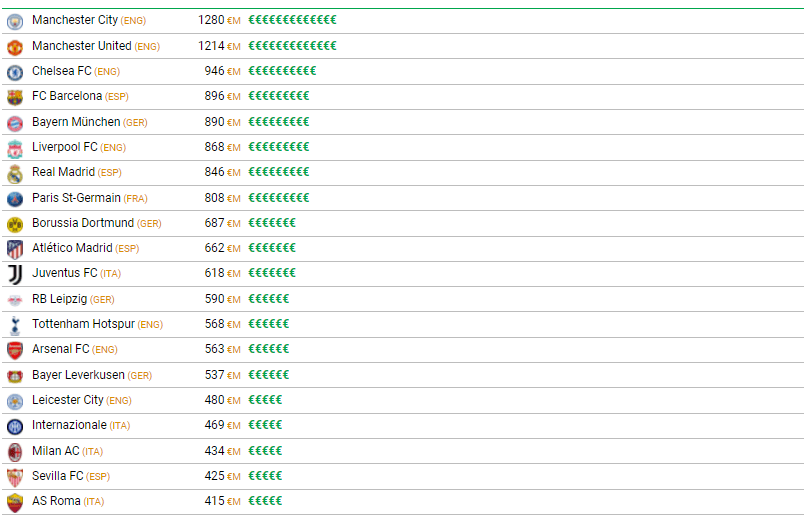Select the 425 value for Sevilla FC
This screenshot has width=804, height=516.
click(214, 475)
